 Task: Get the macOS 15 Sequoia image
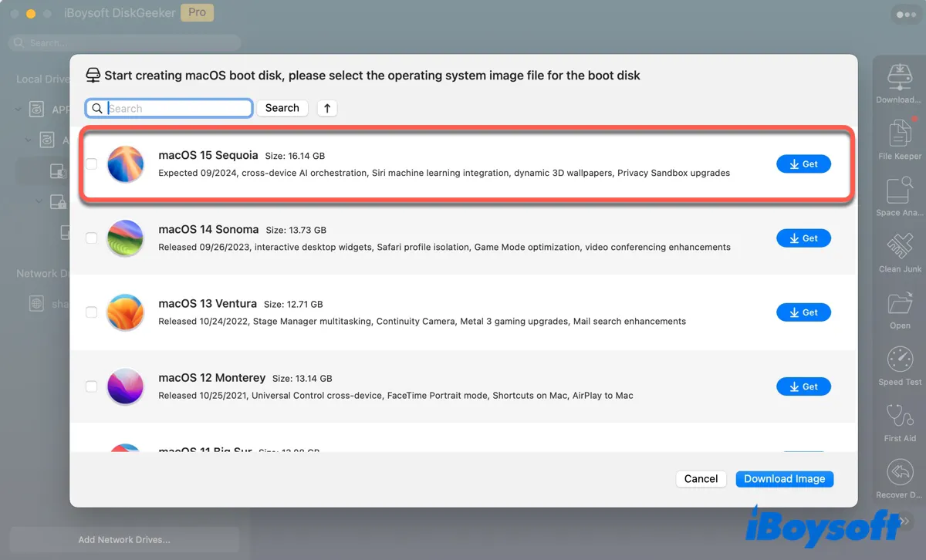click(x=803, y=164)
